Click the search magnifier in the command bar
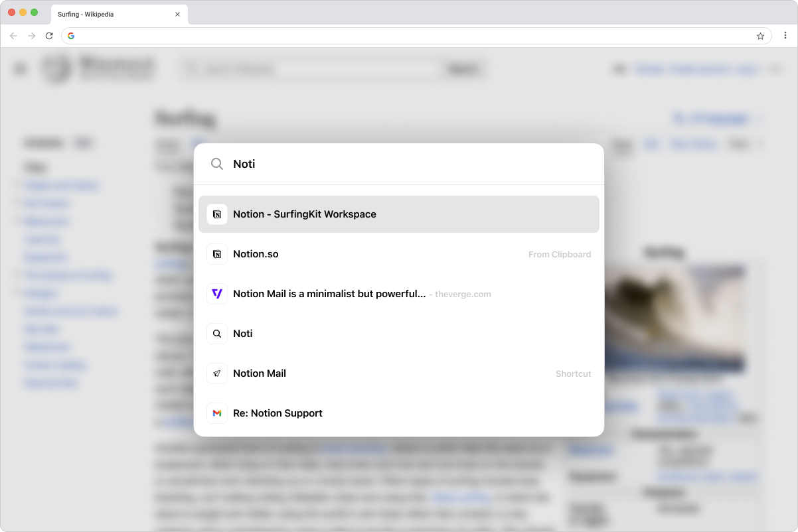Viewport: 798px width, 532px height. 217,164
